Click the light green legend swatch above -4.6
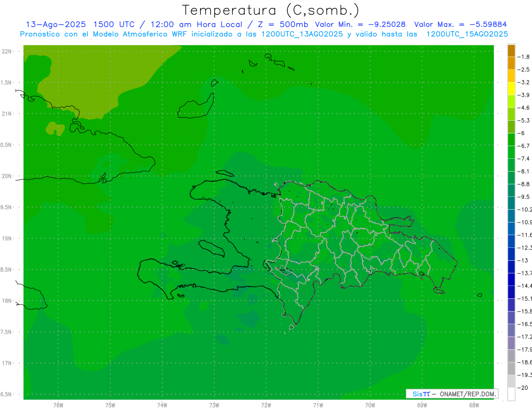Screen dimensions: 532x411 (511, 102)
